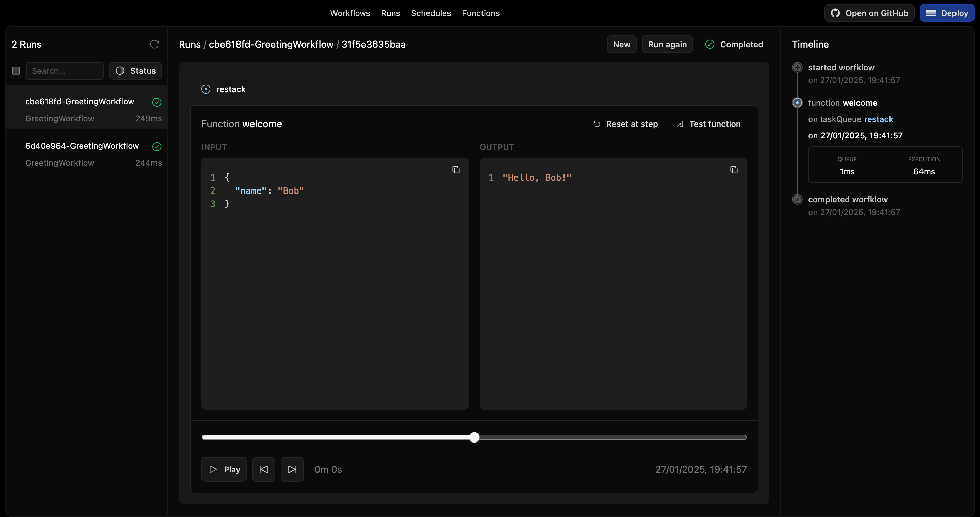980x517 pixels.
Task: Click the restack task queue icon
Action: click(x=206, y=89)
